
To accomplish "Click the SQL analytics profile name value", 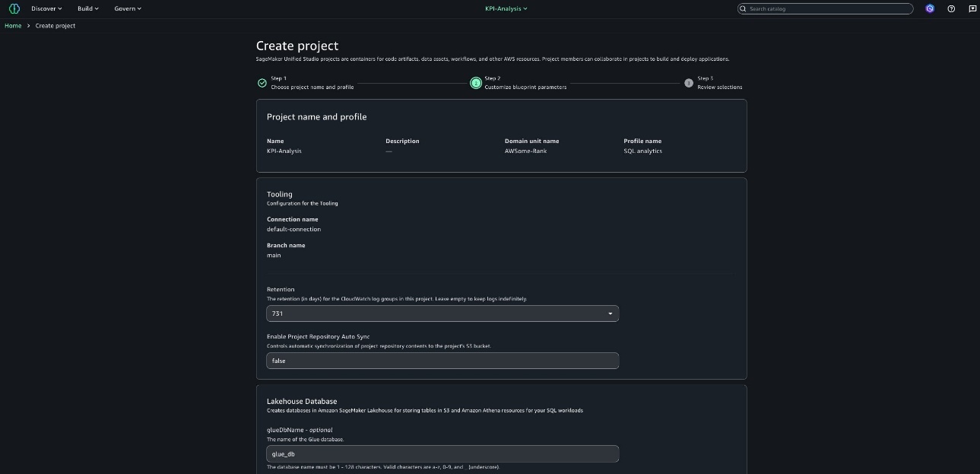I will (x=642, y=151).
